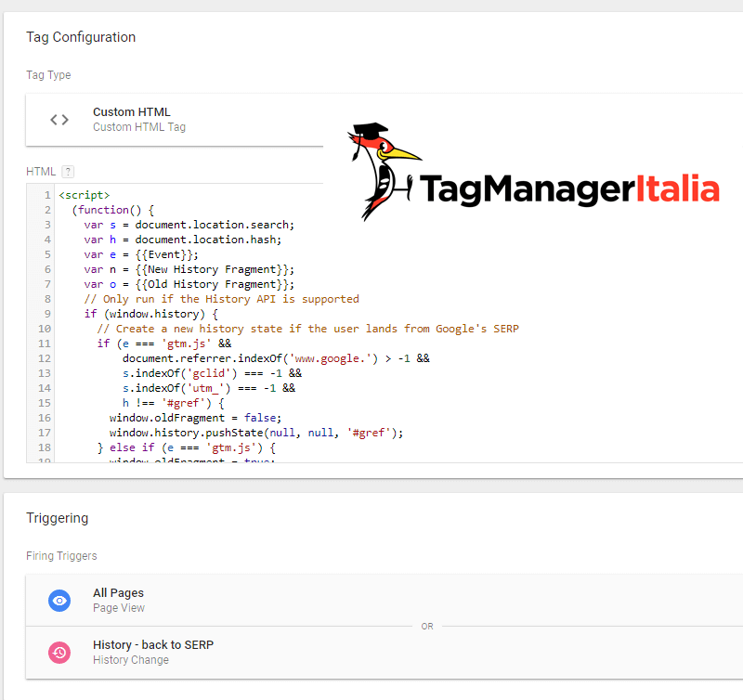Screen dimensions: 743x700
Task: Click the code line with document.location.hash
Action: pyautogui.click(x=182, y=240)
